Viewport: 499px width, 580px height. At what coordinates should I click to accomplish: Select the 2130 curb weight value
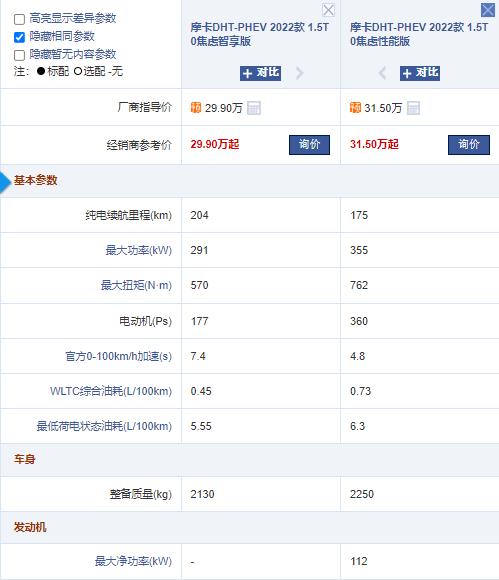(x=202, y=494)
